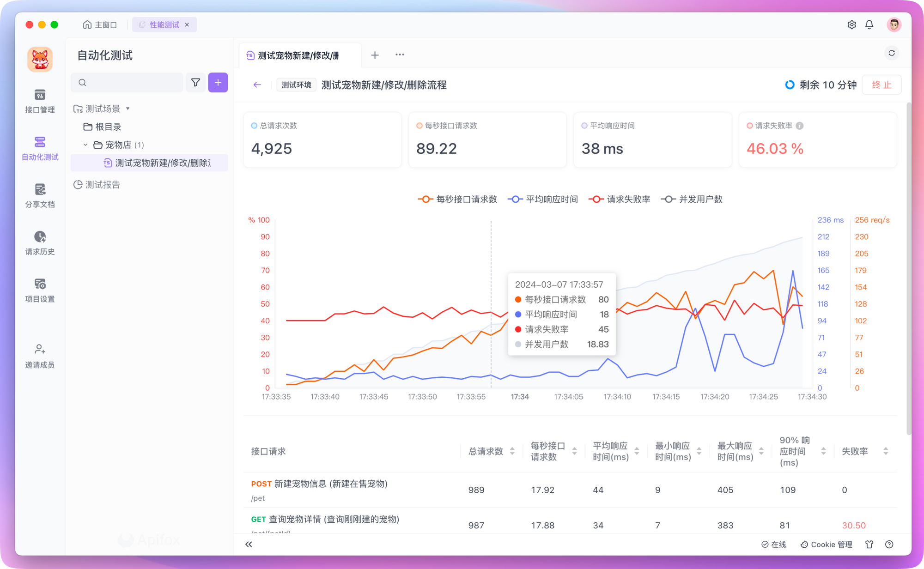
Task: Add a new tab with plus icon
Action: (x=375, y=55)
